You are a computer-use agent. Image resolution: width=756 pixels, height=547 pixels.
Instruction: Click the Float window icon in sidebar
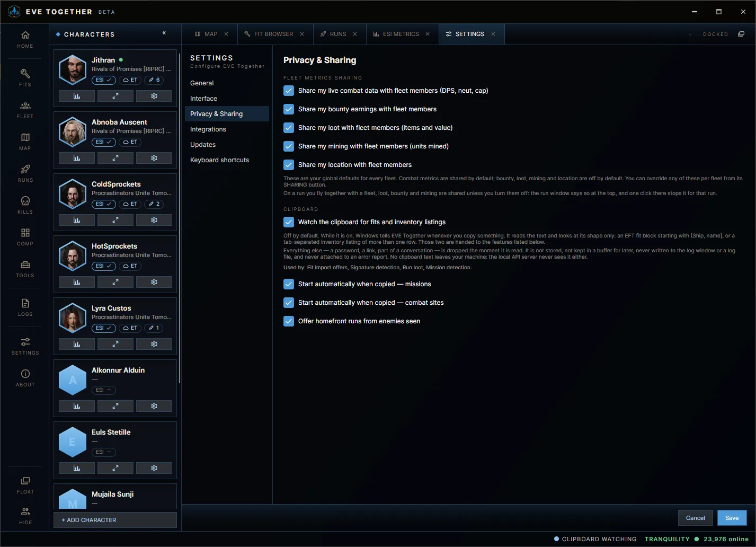[25, 484]
